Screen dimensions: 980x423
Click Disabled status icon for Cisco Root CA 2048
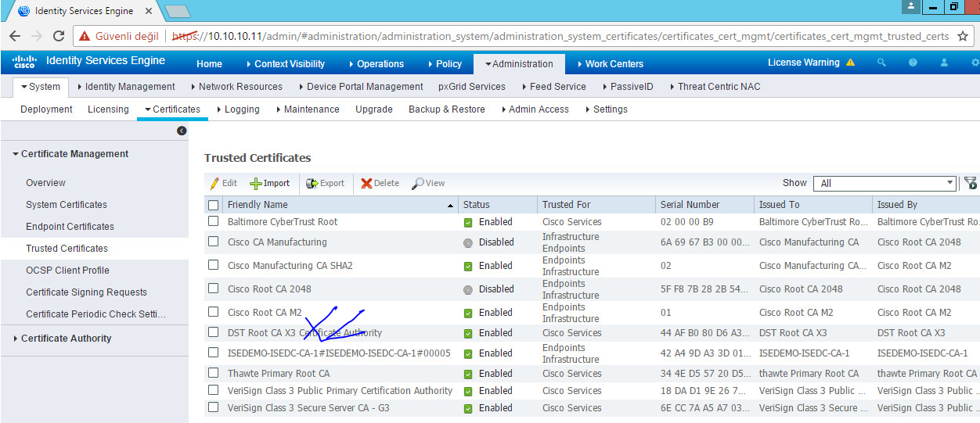(x=468, y=289)
